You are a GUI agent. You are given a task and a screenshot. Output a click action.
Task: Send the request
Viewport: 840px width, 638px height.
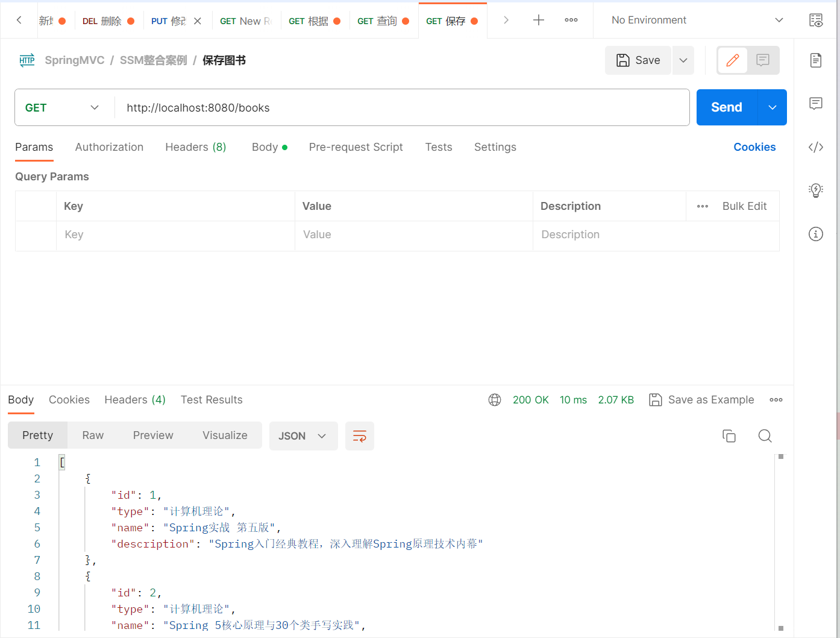727,107
